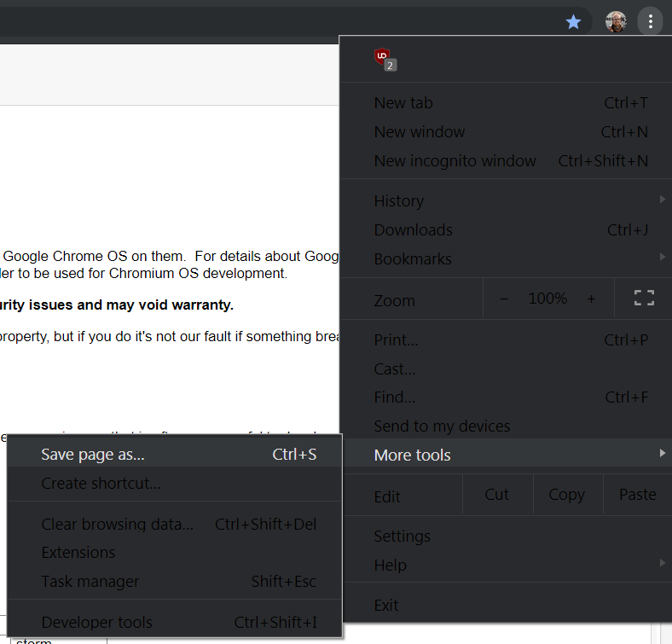
Task: Click the Paste button
Action: (x=637, y=495)
